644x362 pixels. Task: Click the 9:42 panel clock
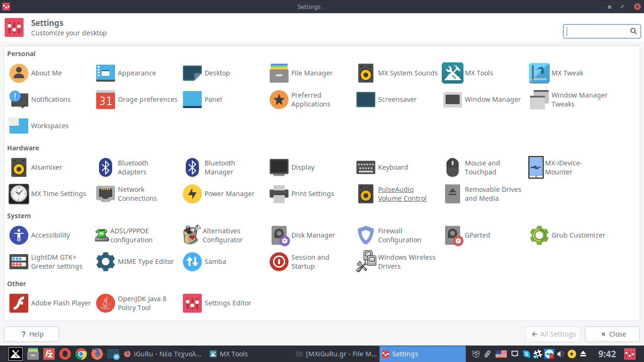[x=607, y=354]
